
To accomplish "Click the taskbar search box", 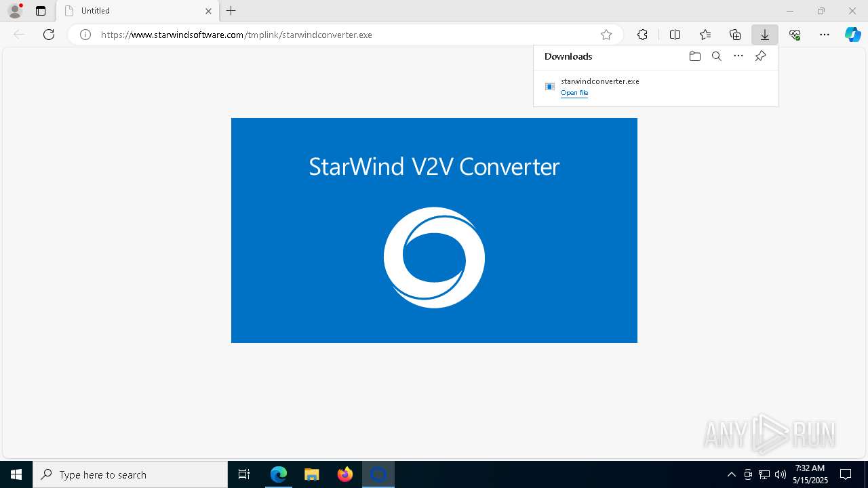I will click(x=130, y=474).
